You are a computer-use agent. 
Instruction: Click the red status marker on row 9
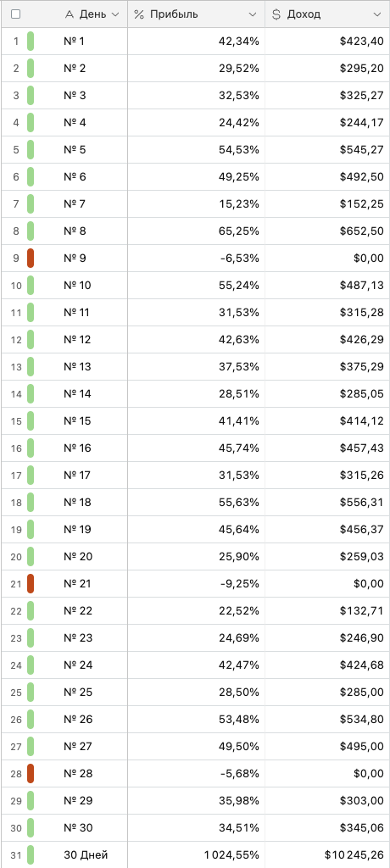(31, 259)
